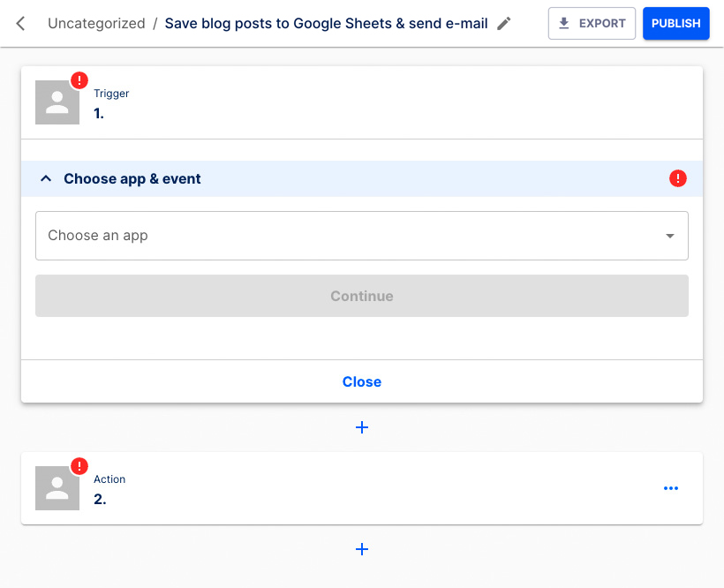
Task: Open the three-dot menu on the Action step
Action: [671, 487]
